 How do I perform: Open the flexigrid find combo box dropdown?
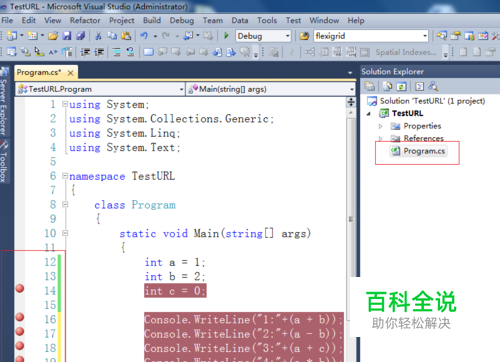425,36
